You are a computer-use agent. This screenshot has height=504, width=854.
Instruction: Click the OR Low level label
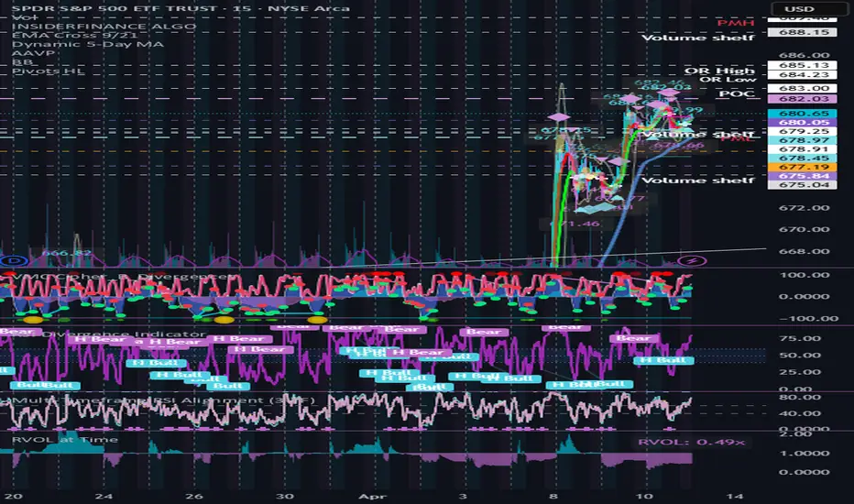(x=728, y=80)
